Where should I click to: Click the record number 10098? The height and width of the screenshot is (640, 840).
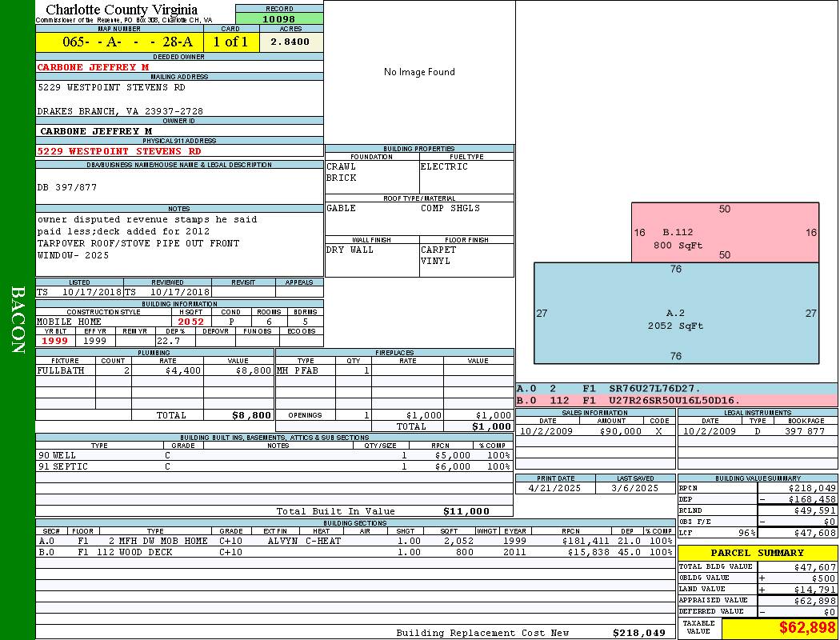278,18
